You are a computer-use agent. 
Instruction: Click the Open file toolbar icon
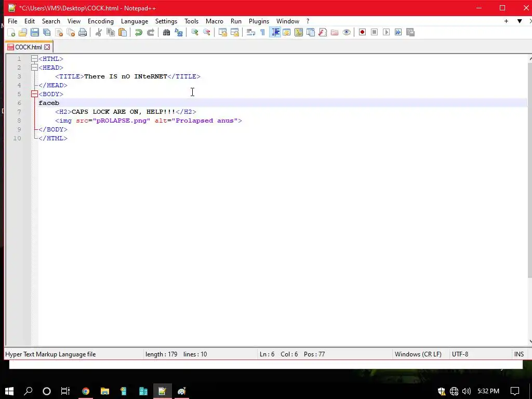(x=23, y=32)
